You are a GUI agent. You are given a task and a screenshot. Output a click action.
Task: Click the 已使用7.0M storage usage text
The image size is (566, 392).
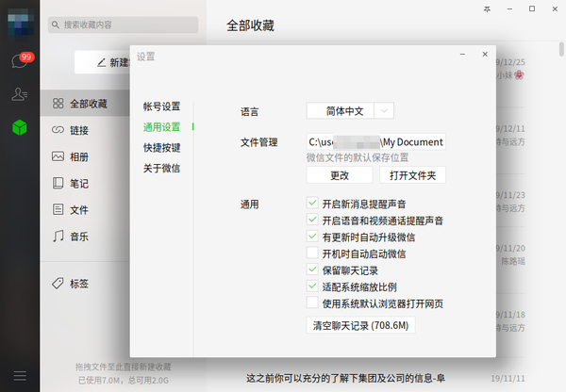pyautogui.click(x=123, y=380)
